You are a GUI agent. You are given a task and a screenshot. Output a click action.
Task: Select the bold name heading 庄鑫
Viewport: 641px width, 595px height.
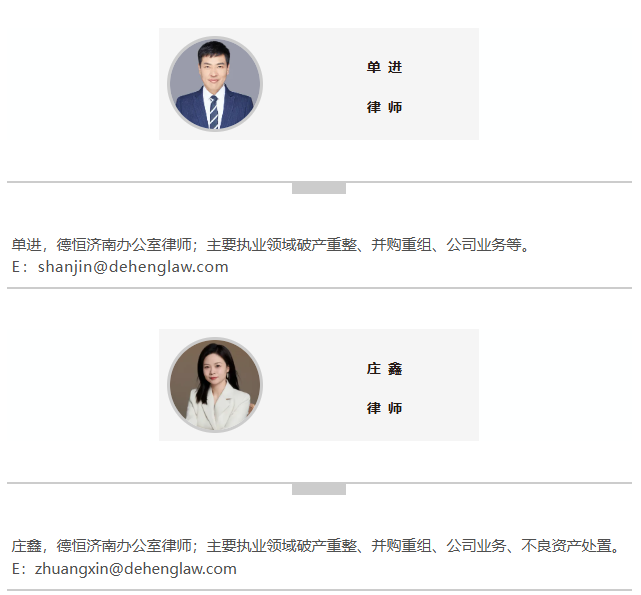384,368
